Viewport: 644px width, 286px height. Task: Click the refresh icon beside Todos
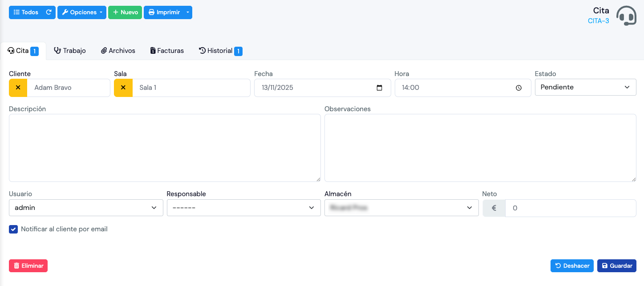click(x=49, y=12)
